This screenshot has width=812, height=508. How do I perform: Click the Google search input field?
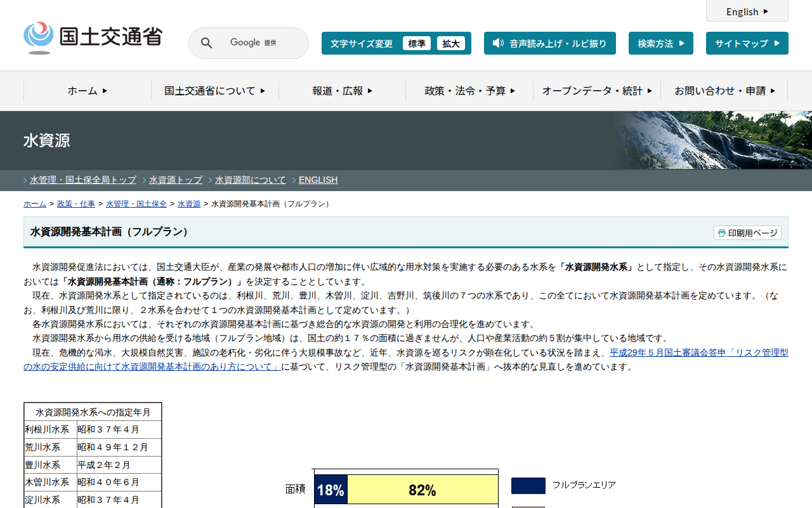260,43
